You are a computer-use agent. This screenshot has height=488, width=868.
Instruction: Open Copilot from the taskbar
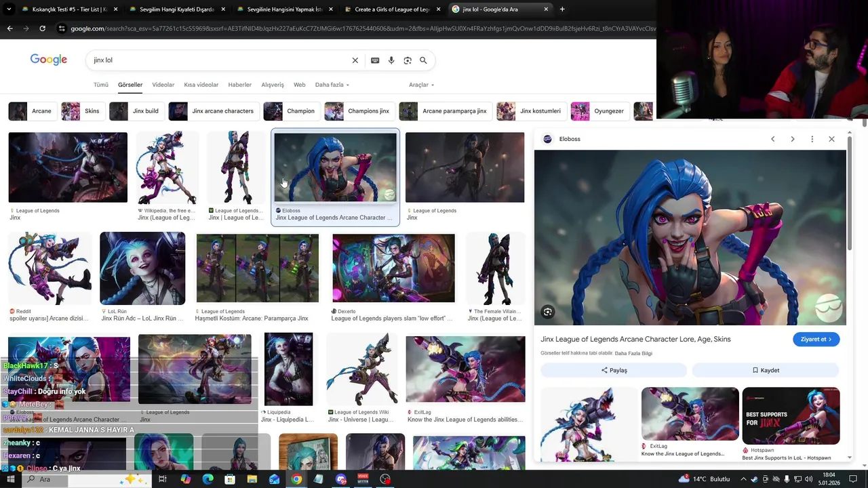[x=185, y=479]
